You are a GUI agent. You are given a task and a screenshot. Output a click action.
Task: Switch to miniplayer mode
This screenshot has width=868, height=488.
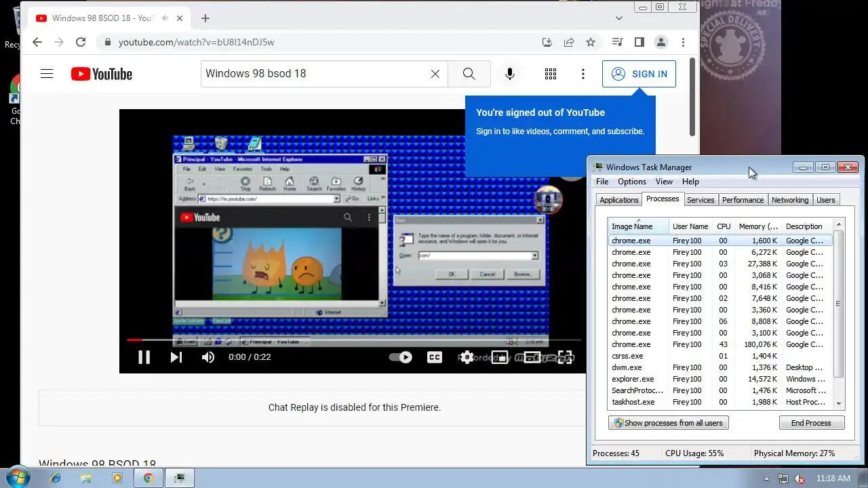tap(500, 357)
